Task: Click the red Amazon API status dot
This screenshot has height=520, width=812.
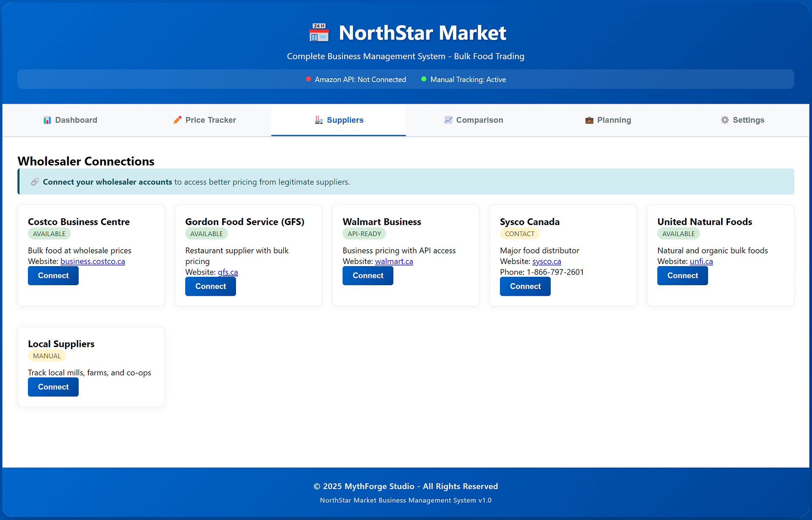Action: [x=309, y=79]
